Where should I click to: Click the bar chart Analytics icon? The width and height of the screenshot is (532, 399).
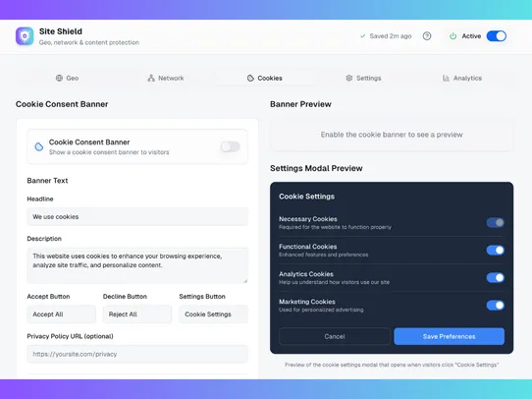(446, 78)
